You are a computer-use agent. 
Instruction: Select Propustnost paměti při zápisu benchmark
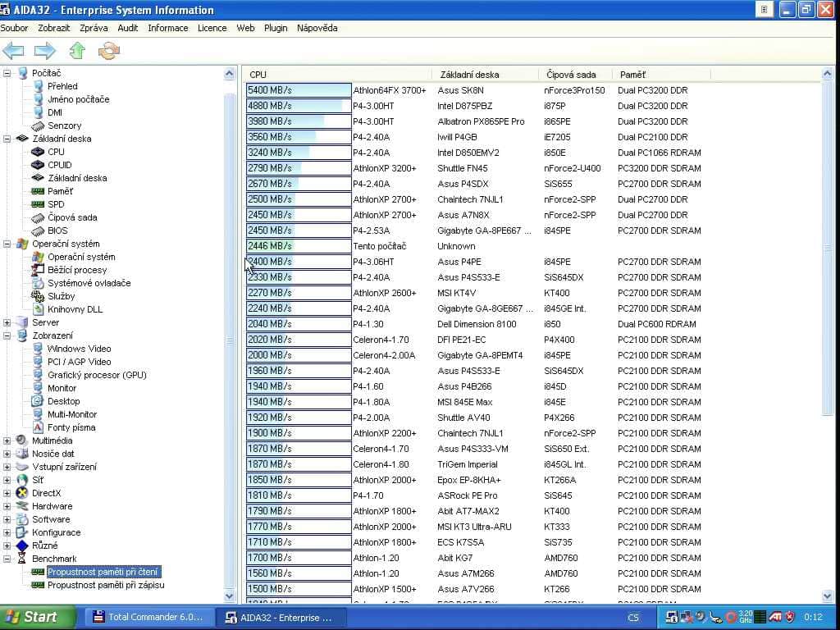106,585
